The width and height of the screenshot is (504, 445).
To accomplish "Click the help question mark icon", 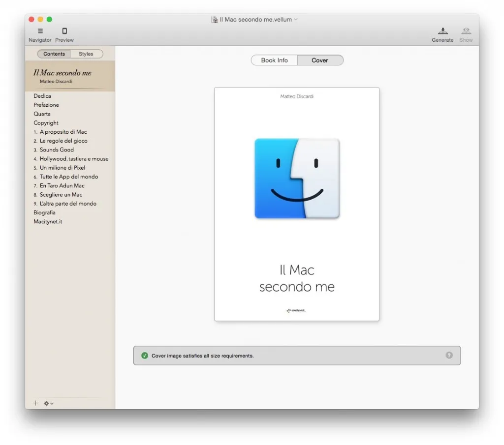I will click(x=449, y=355).
